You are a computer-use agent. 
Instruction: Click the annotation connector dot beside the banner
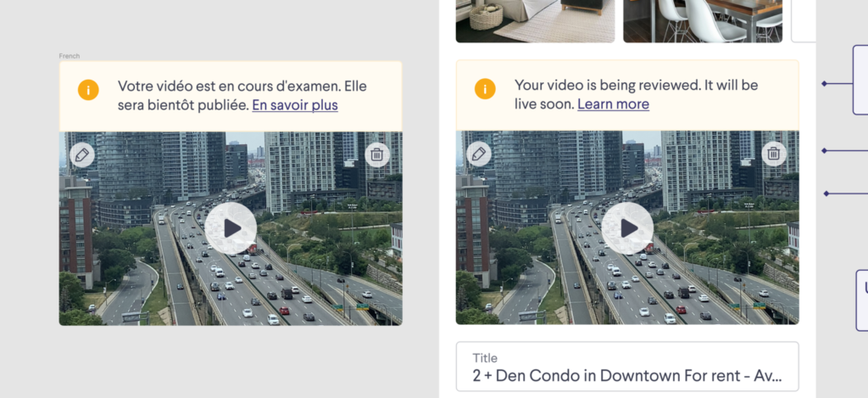824,84
